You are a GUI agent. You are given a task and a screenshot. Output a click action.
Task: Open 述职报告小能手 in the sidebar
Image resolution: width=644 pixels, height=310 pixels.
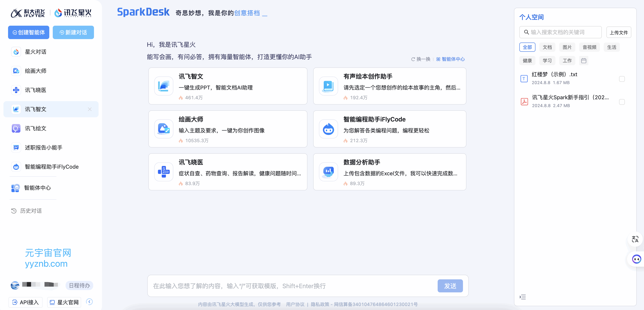tap(44, 148)
